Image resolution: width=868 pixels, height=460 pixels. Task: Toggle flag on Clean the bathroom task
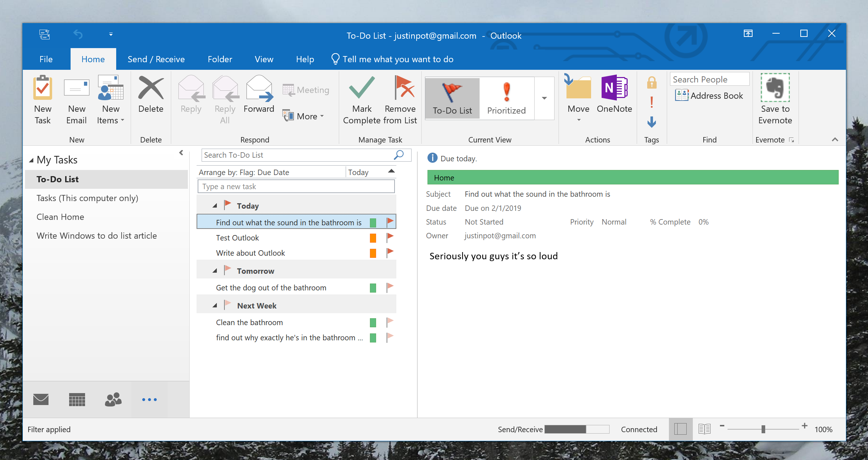390,322
